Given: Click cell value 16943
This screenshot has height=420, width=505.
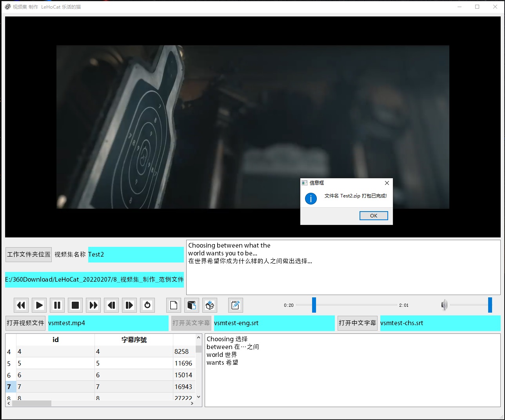Looking at the screenshot, I should (184, 387).
